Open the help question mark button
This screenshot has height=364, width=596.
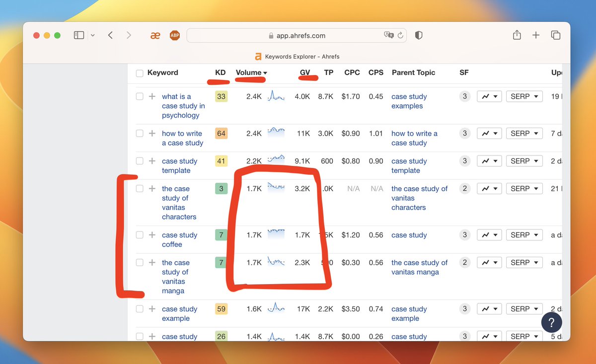tap(551, 323)
